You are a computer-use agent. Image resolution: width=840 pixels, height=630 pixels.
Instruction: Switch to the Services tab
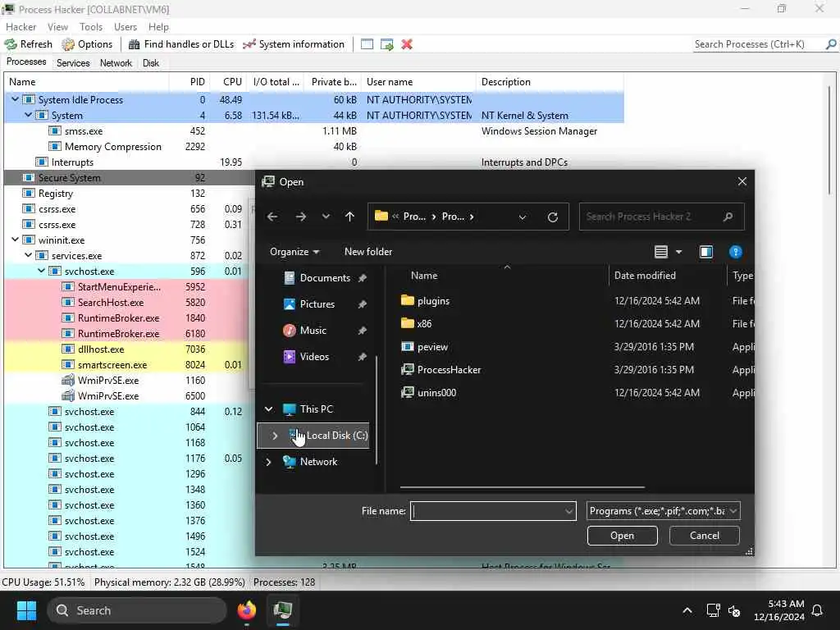click(73, 63)
